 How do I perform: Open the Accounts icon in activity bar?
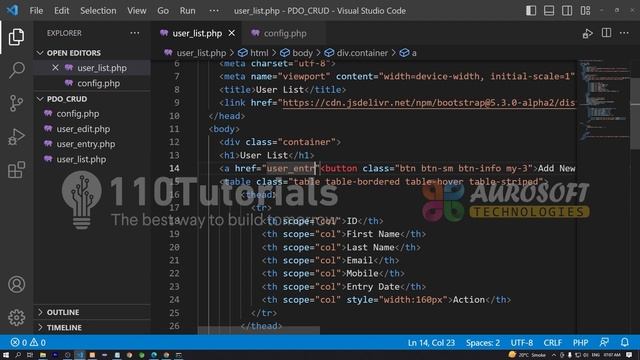[x=16, y=284]
